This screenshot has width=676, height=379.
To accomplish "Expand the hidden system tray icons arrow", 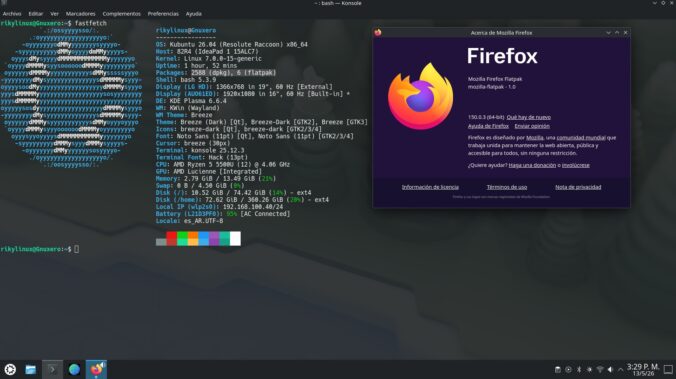I will pos(620,370).
